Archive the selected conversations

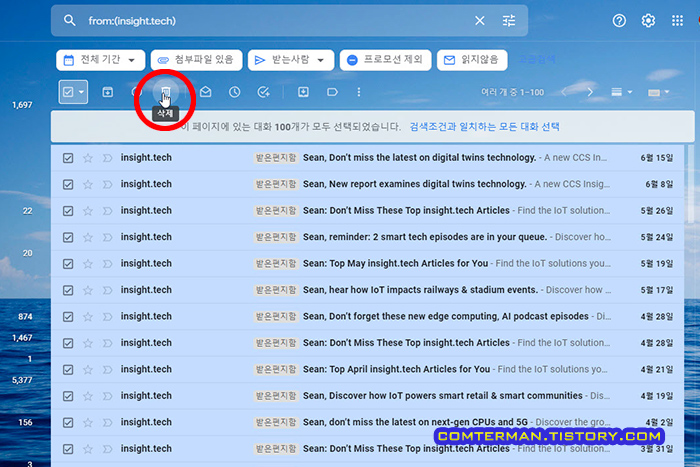tap(108, 92)
